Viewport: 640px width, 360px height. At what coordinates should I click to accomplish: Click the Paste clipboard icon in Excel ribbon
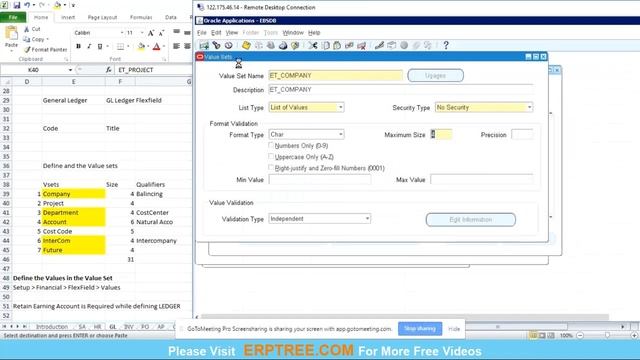[x=11, y=34]
